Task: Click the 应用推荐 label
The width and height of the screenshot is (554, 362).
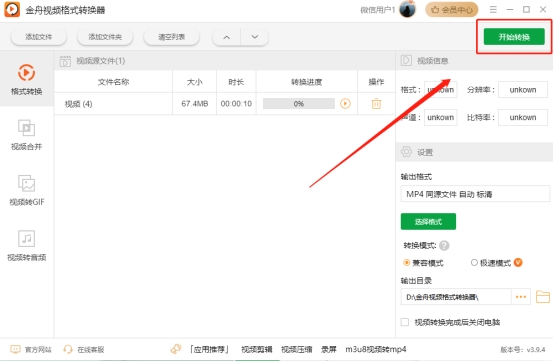Action: point(210,349)
